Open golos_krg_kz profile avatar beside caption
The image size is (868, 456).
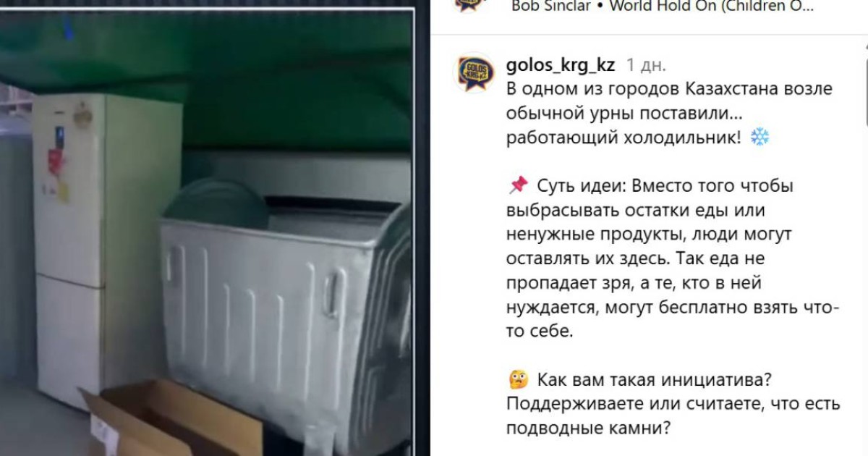point(474,72)
